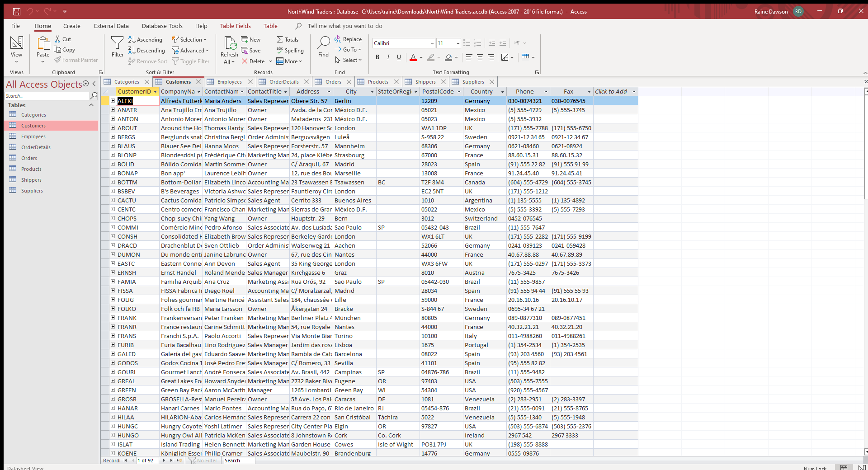Image resolution: width=868 pixels, height=470 pixels.
Task: Select the Find icon
Action: click(323, 47)
